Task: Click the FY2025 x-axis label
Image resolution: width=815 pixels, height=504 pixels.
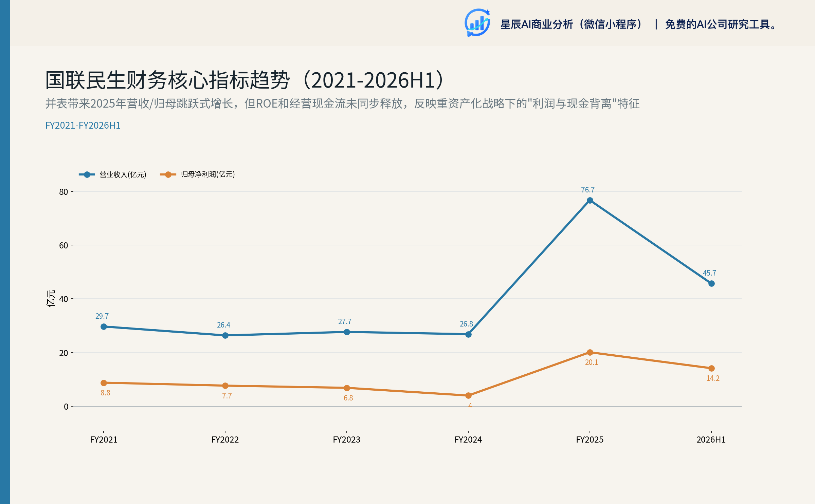Action: (590, 440)
